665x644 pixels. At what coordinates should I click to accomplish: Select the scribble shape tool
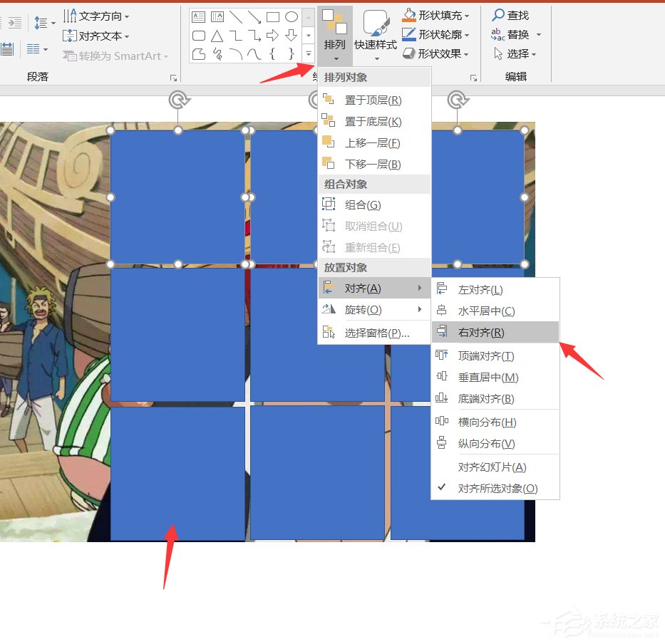[x=217, y=54]
